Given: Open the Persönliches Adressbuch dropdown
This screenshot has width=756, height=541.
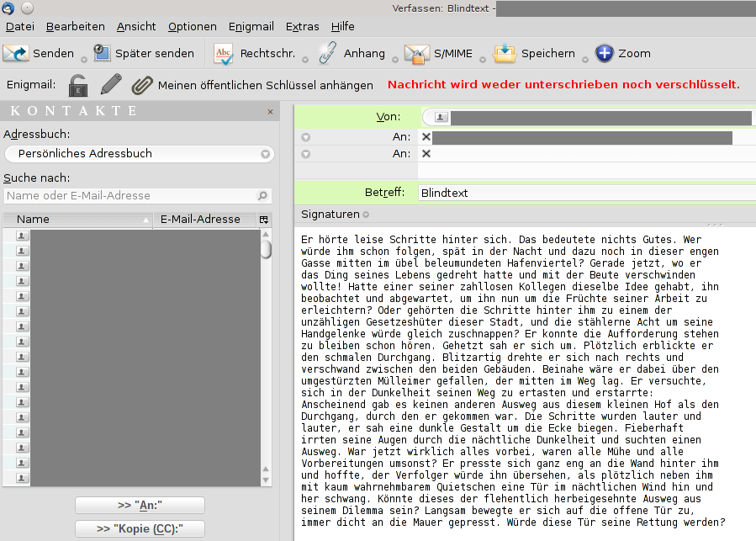Looking at the screenshot, I should (140, 154).
